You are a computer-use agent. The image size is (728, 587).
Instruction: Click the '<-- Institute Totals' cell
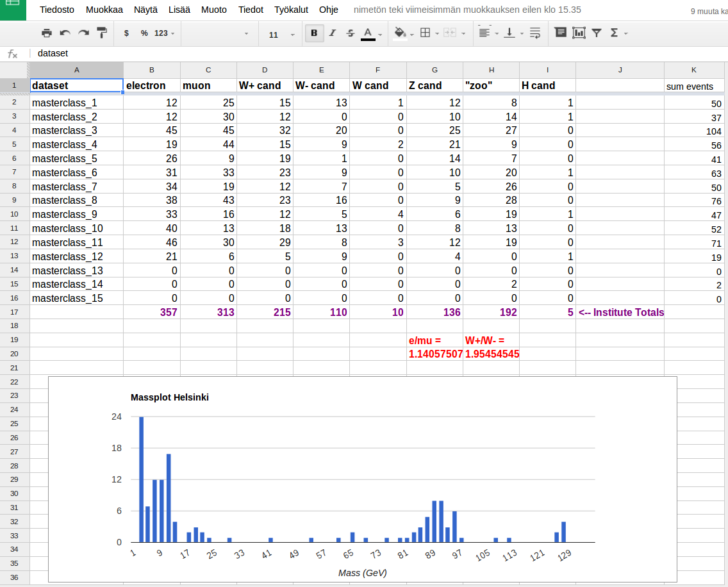pyautogui.click(x=620, y=312)
